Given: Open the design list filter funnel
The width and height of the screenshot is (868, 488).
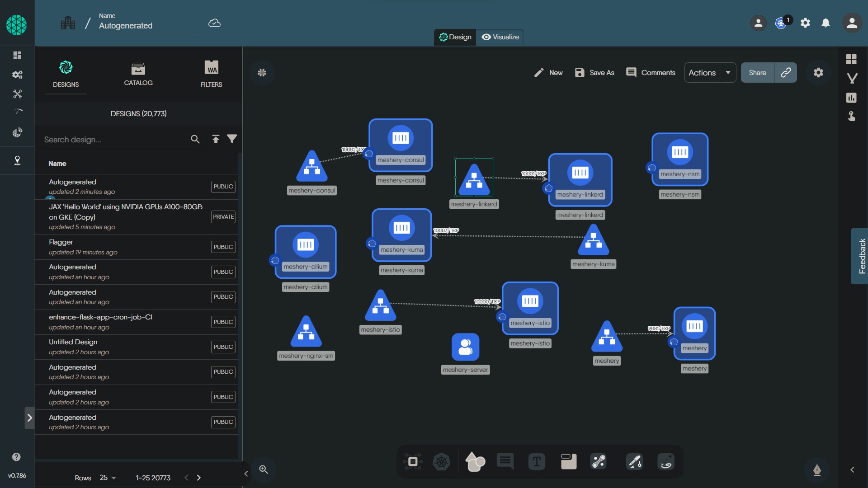Looking at the screenshot, I should click(x=232, y=139).
